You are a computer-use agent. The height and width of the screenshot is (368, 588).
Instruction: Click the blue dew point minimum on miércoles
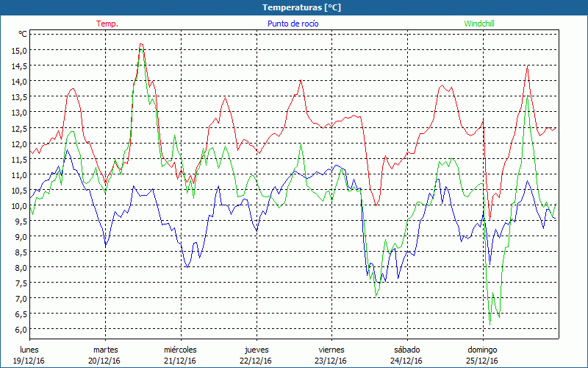tap(188, 266)
